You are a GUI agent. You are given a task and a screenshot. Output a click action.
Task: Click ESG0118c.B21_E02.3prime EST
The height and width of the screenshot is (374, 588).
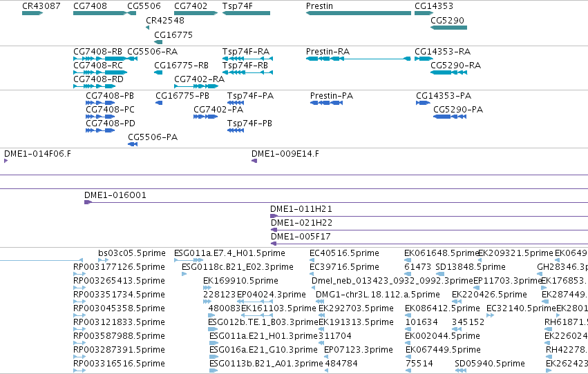click(x=184, y=274)
